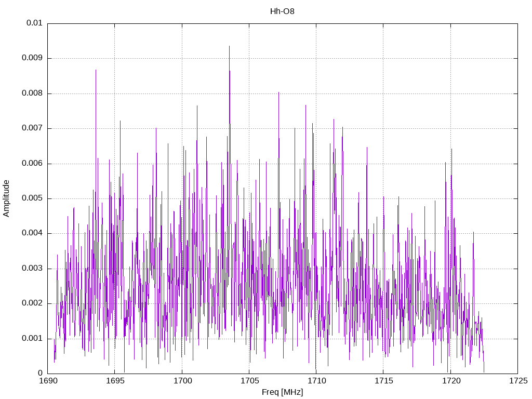Viewport: 532px width, 399px height.
Task: Click the "Freq [MHz]" x-axis label
Action: pyautogui.click(x=282, y=392)
